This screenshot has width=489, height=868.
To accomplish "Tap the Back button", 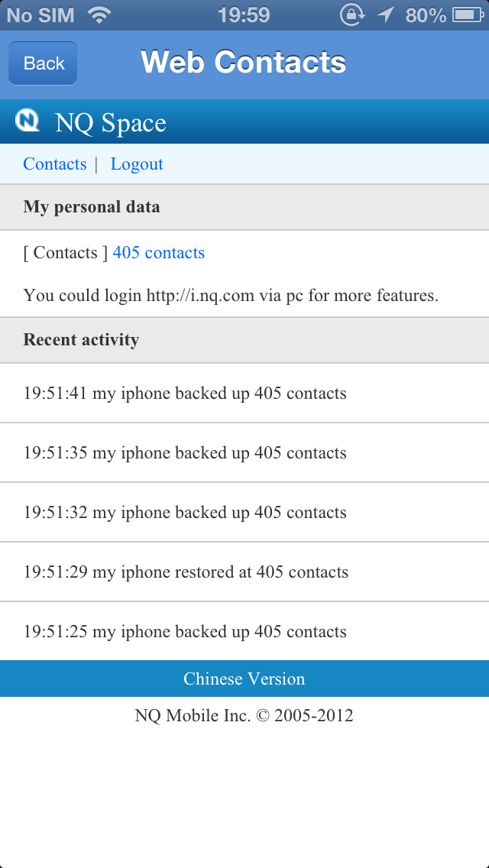I will (43, 63).
